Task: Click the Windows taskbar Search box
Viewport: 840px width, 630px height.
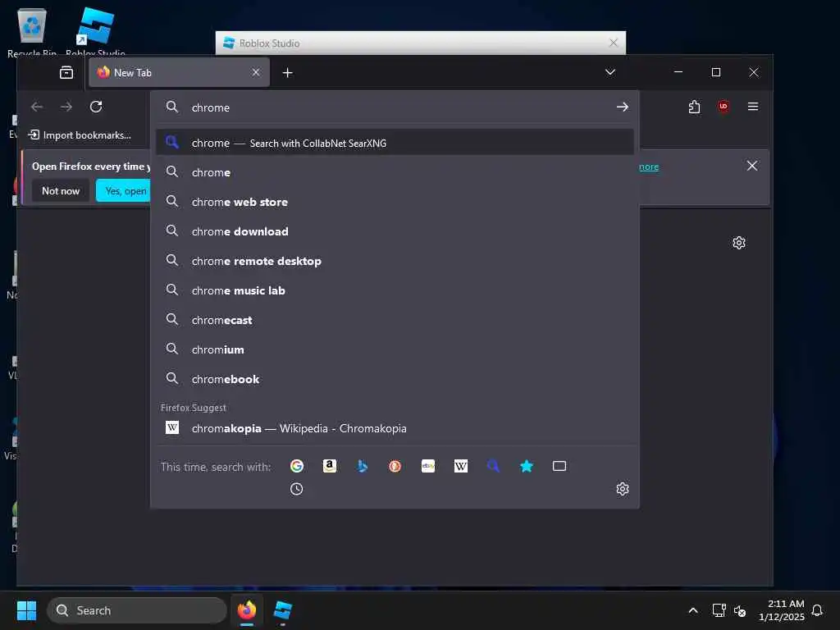Action: [x=137, y=610]
